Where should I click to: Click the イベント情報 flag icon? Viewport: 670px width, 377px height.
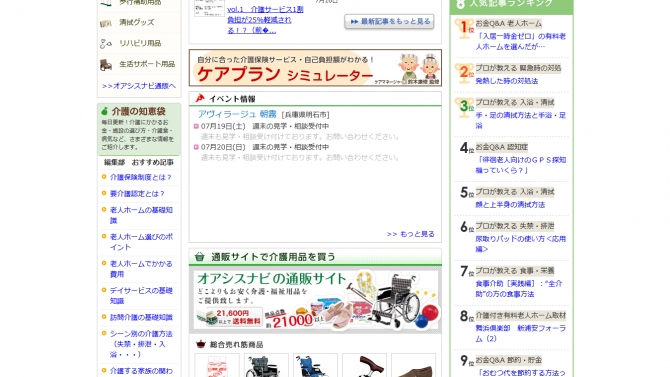200,99
